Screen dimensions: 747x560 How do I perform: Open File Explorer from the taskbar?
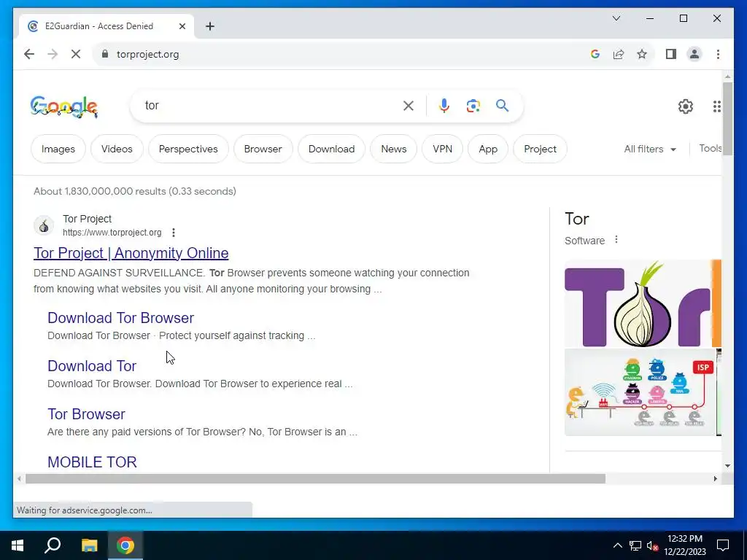coord(89,545)
